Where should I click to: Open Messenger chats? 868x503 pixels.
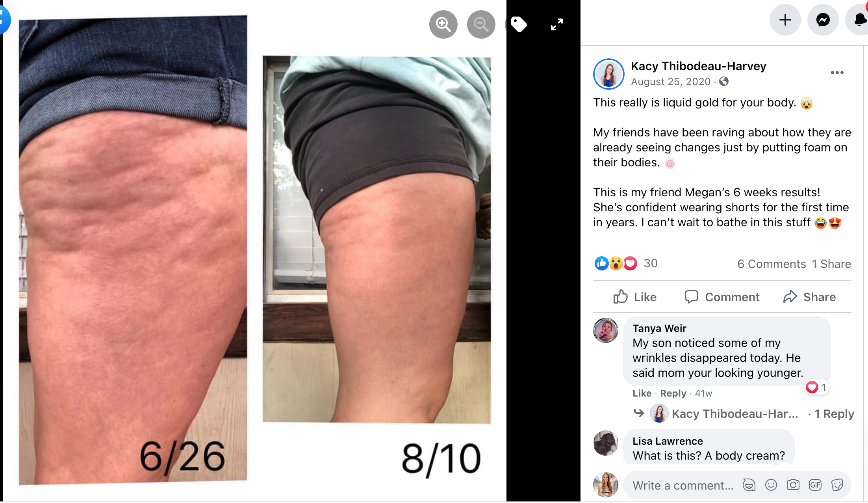pos(823,20)
